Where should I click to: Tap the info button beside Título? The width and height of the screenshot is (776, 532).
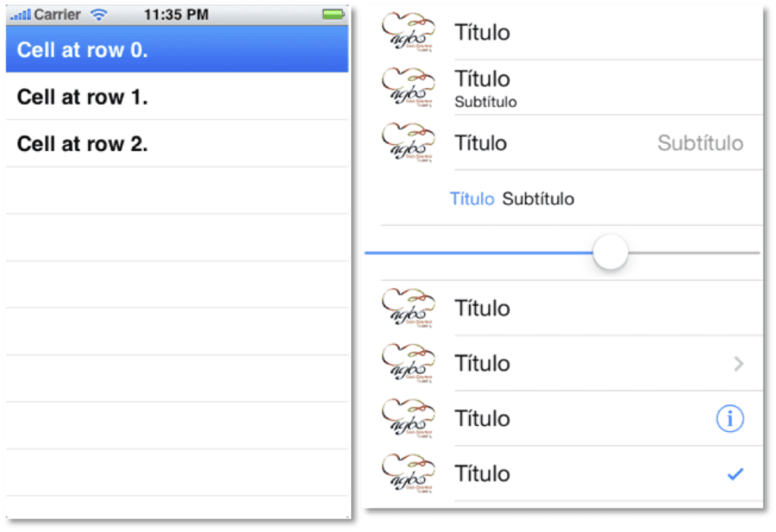pyautogui.click(x=730, y=418)
